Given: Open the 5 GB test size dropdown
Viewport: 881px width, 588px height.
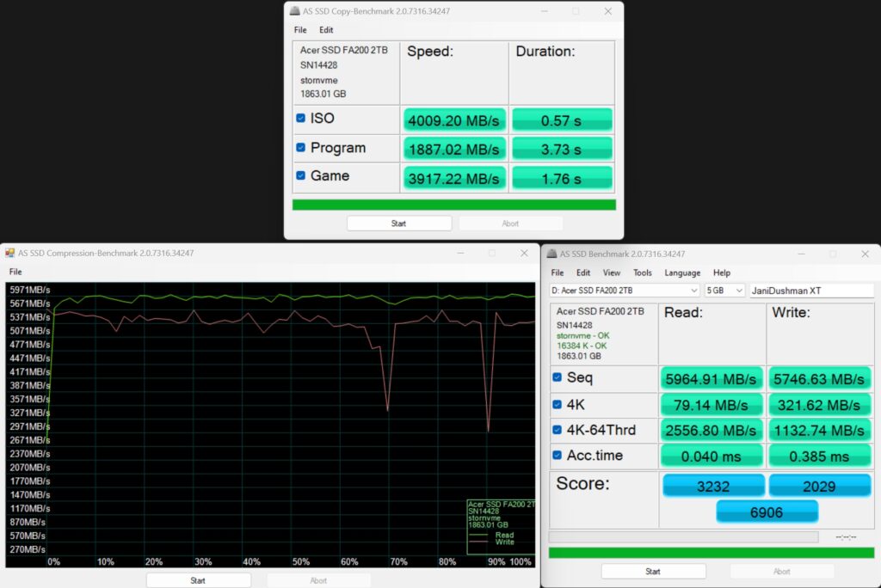Looking at the screenshot, I should [x=724, y=291].
